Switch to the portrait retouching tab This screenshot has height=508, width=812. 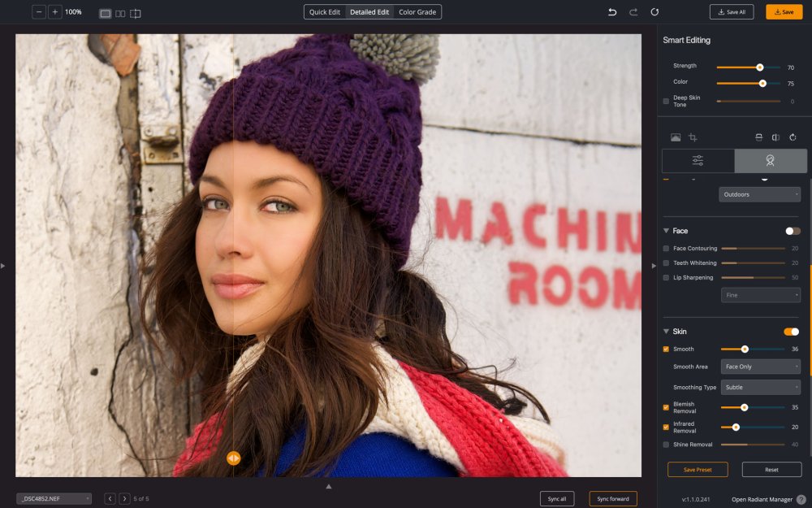770,161
